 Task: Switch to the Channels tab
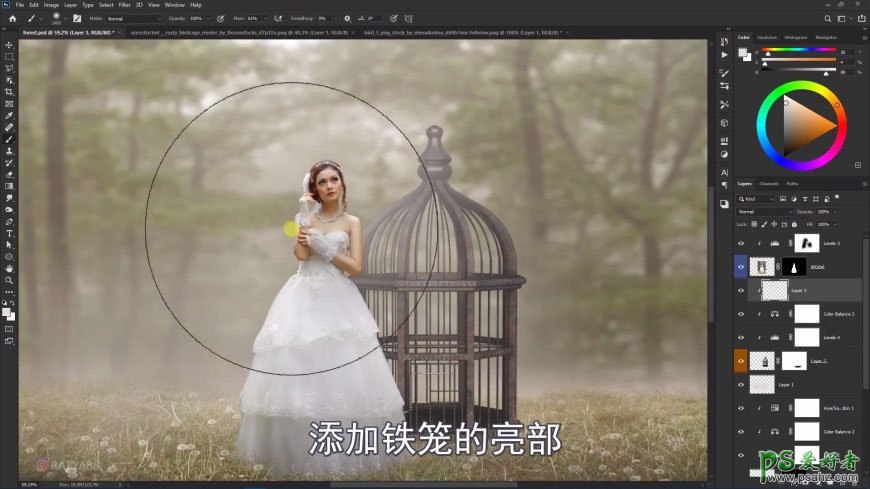coord(768,183)
